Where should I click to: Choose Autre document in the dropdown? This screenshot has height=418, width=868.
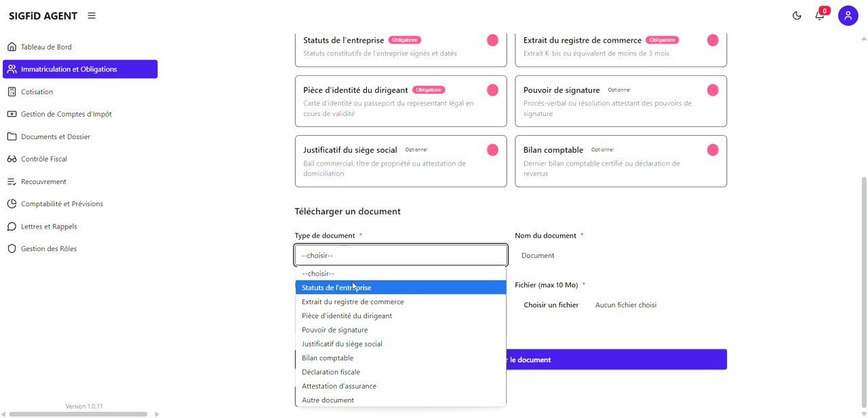(x=328, y=400)
